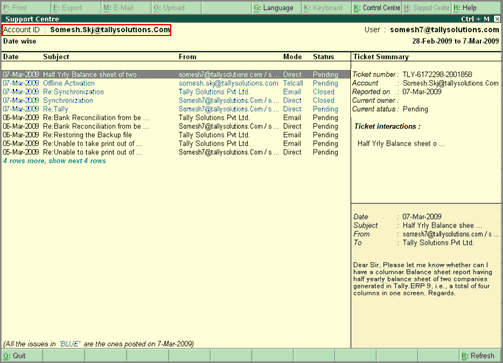This screenshot has width=503, height=363.
Task: Open 06-Mar 'Re:Bank Reconciliation' Email row
Action: (x=175, y=118)
